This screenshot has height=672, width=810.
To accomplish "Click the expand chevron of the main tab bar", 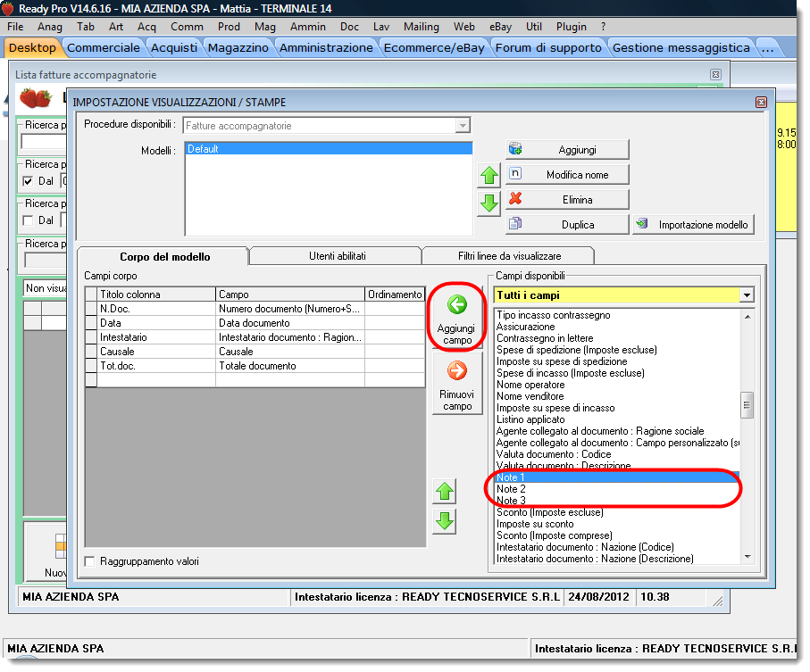I will pyautogui.click(x=768, y=48).
